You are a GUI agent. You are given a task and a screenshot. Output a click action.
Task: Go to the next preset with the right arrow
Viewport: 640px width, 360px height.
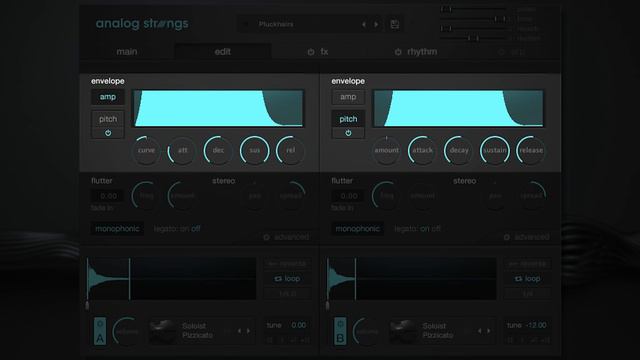(x=376, y=24)
